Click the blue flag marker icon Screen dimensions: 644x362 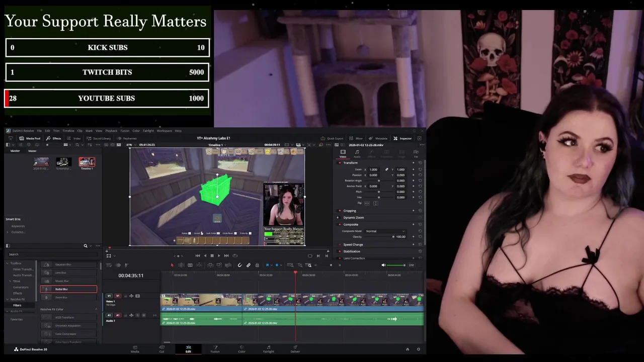click(267, 265)
